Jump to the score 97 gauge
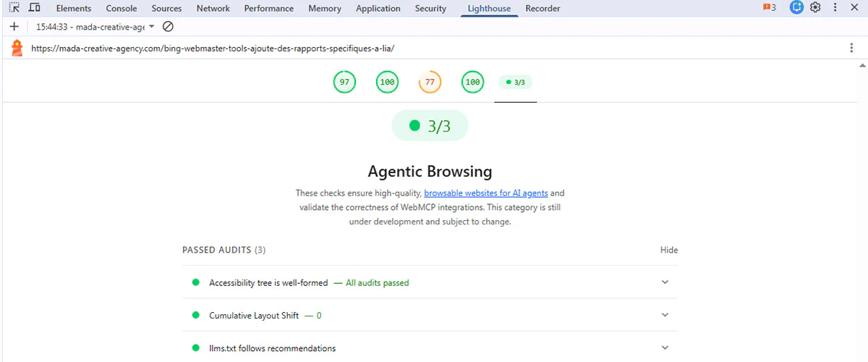The image size is (868, 362). pos(344,82)
